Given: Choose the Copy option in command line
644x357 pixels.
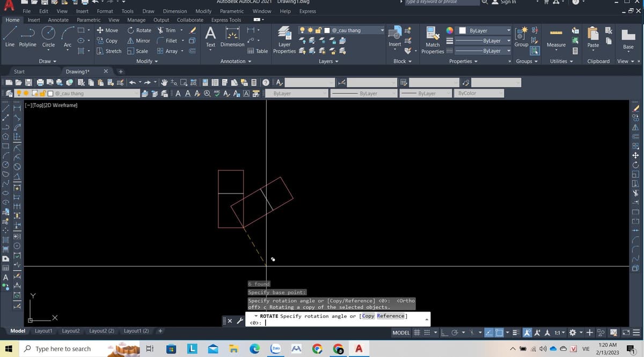Looking at the screenshot, I should coord(368,316).
